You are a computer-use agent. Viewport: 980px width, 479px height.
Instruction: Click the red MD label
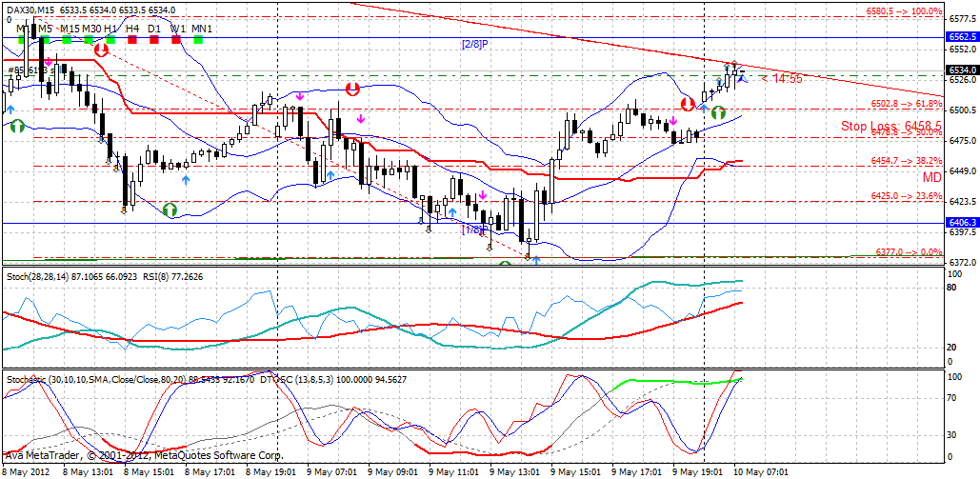point(932,178)
